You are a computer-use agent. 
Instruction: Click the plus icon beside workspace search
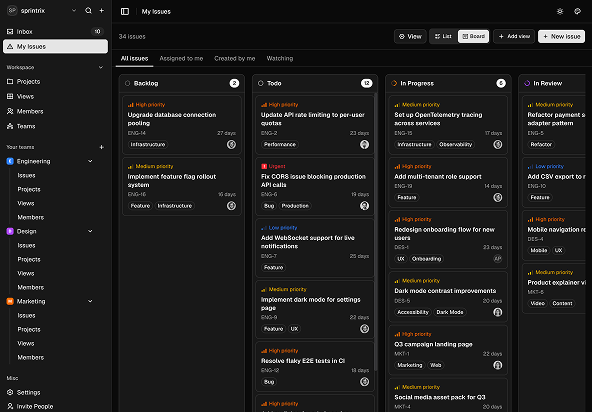[102, 11]
